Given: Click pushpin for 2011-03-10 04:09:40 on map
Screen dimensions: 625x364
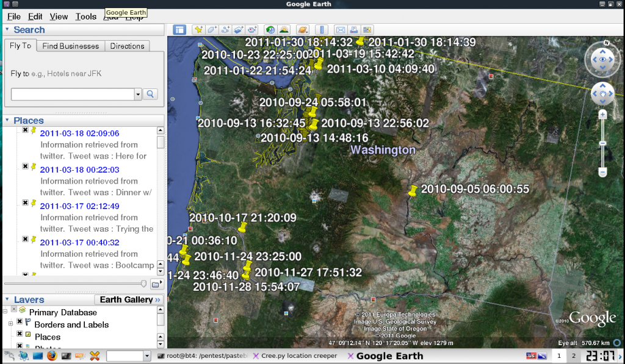Looking at the screenshot, I should tap(319, 63).
